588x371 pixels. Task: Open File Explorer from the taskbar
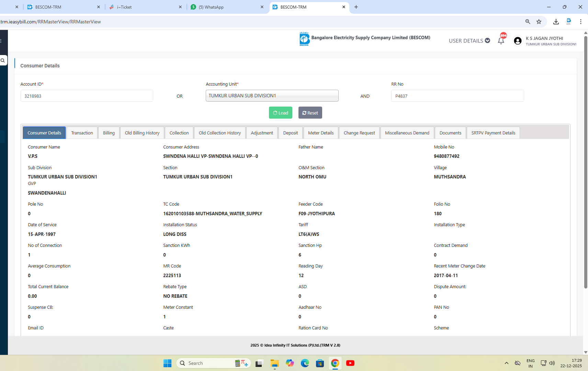click(274, 363)
